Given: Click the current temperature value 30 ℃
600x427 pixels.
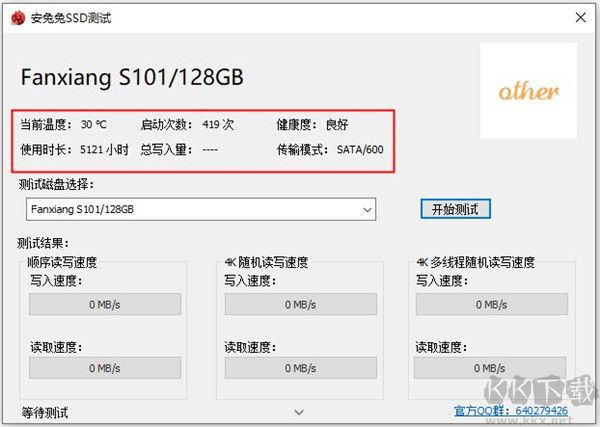Looking at the screenshot, I should coord(94,125).
